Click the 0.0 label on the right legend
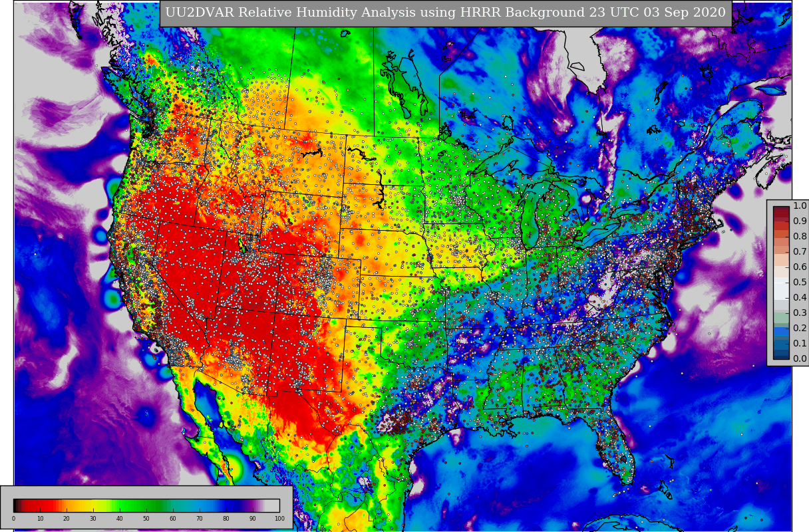The height and width of the screenshot is (532, 809). point(800,358)
